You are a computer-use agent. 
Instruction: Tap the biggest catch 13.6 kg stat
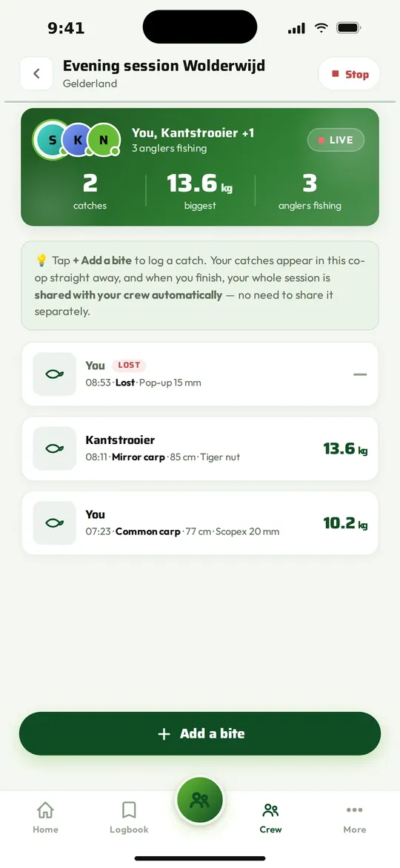coord(200,190)
